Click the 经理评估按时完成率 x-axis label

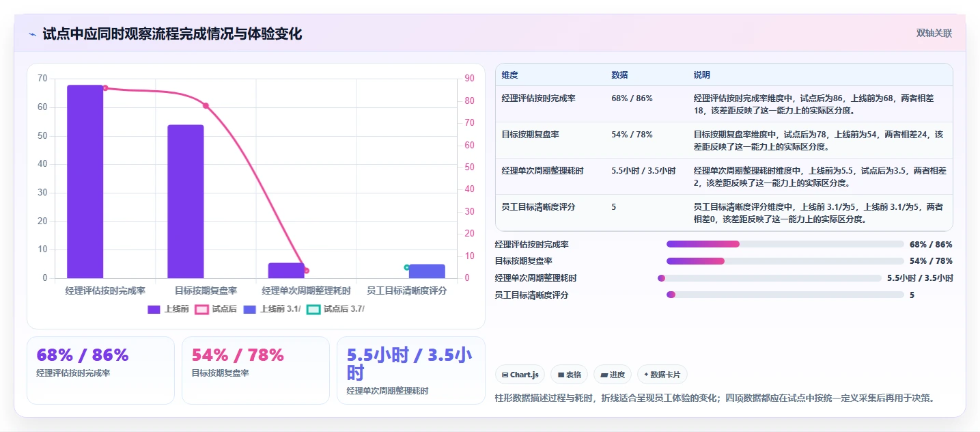[105, 291]
